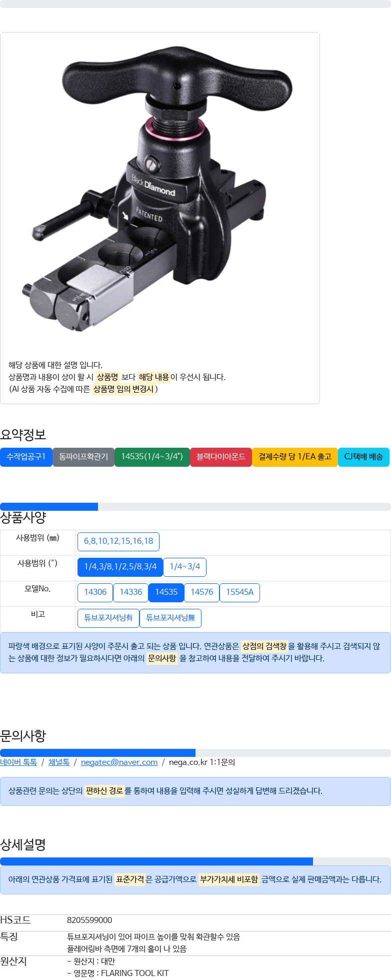Select the 동파이프확관기 tag
The image size is (391, 980).
coord(83,457)
